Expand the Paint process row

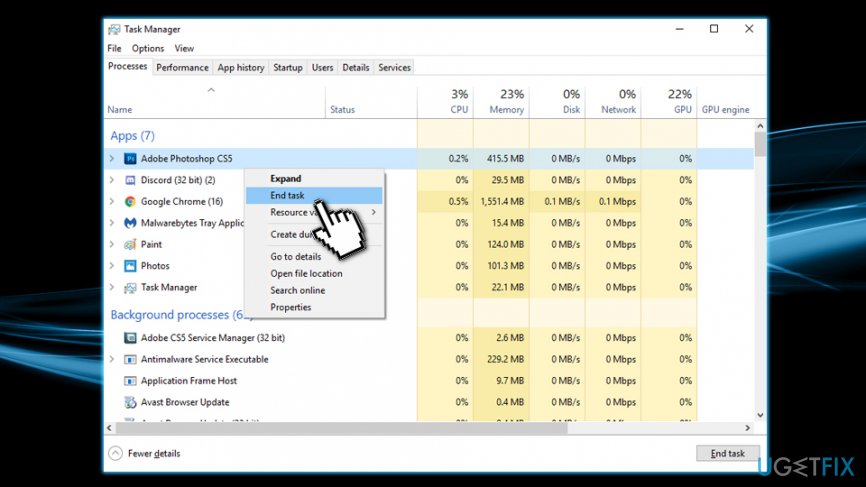(x=112, y=245)
